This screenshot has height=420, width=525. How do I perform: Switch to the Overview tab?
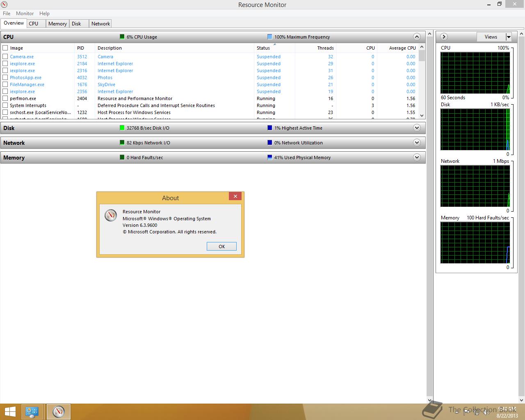(x=14, y=23)
